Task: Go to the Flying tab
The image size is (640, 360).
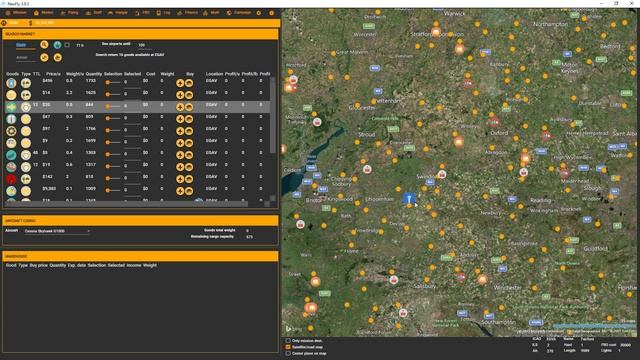Action: tap(69, 13)
